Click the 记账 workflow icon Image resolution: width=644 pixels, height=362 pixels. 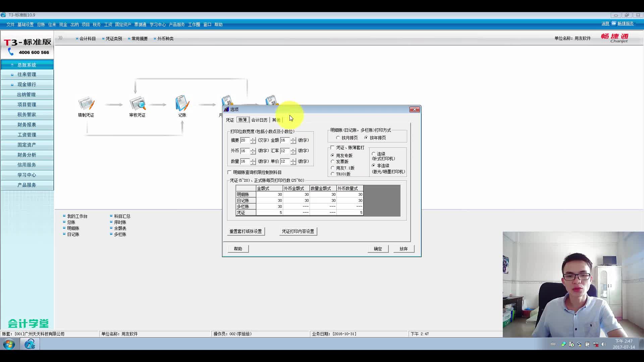point(182,104)
